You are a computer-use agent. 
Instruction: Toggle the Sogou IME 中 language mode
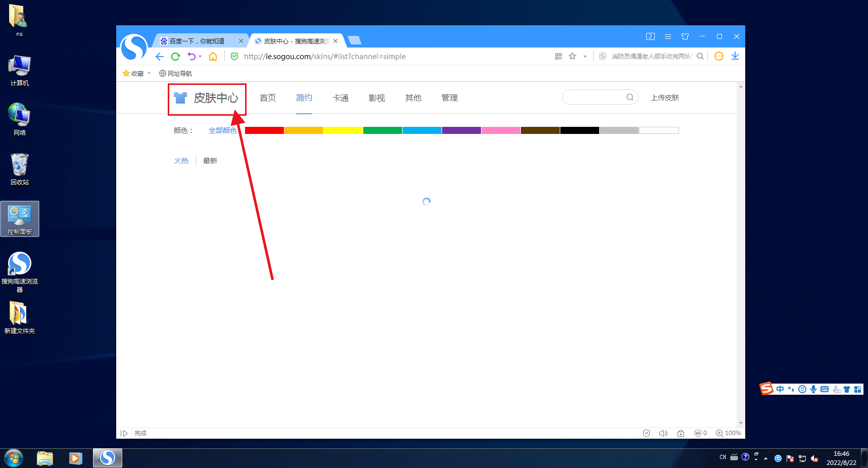pos(780,389)
